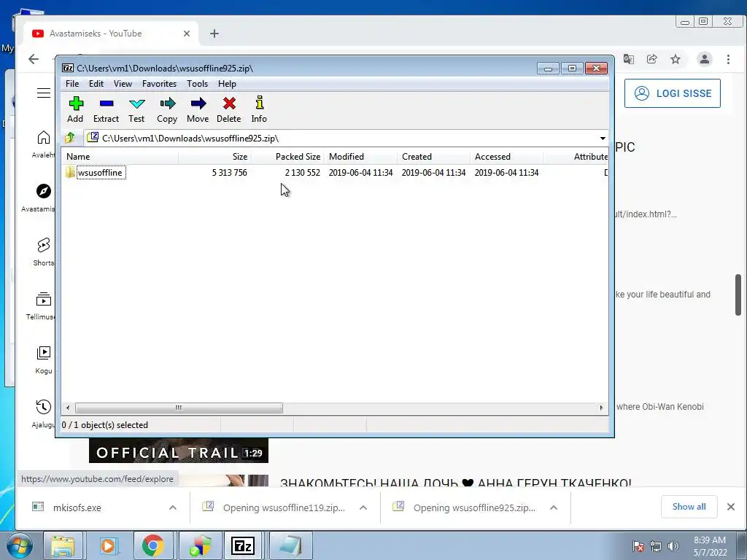The width and height of the screenshot is (747, 560).
Task: Bookmark this page with star icon
Action: (x=675, y=59)
